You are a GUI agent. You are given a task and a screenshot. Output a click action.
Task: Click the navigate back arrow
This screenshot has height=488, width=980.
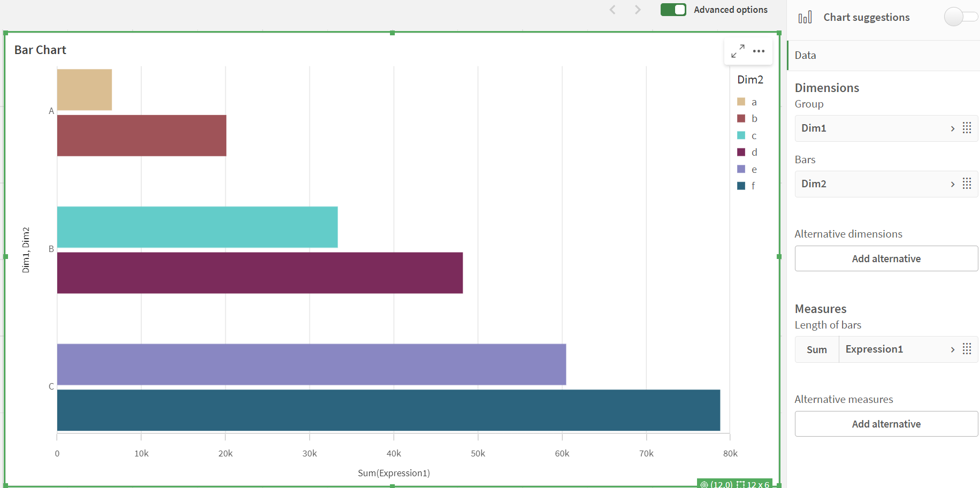(612, 9)
